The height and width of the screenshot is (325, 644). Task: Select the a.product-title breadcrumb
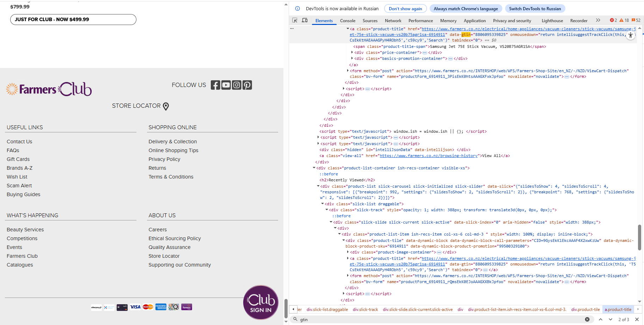618,310
